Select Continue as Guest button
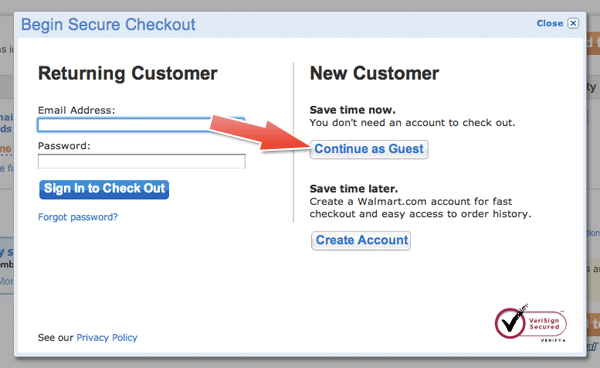The width and height of the screenshot is (600, 368). click(369, 149)
